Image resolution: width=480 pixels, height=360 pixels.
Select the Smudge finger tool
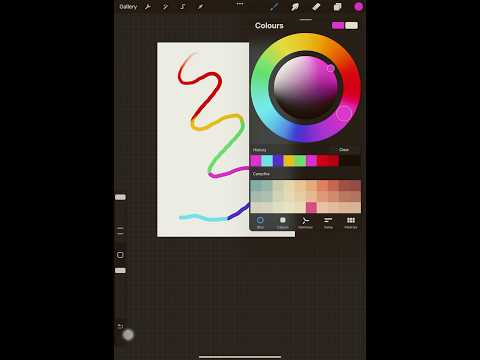coord(295,7)
